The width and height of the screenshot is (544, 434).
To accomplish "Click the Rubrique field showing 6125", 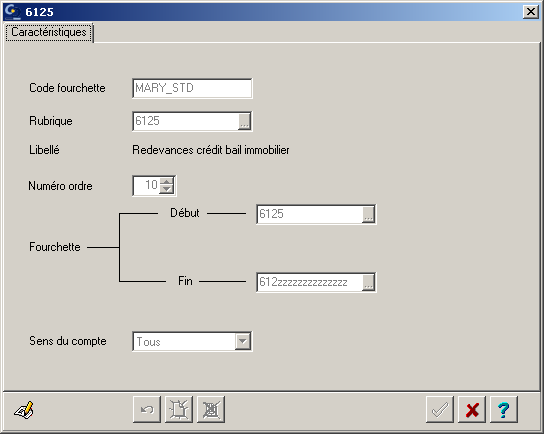I will tap(186, 121).
